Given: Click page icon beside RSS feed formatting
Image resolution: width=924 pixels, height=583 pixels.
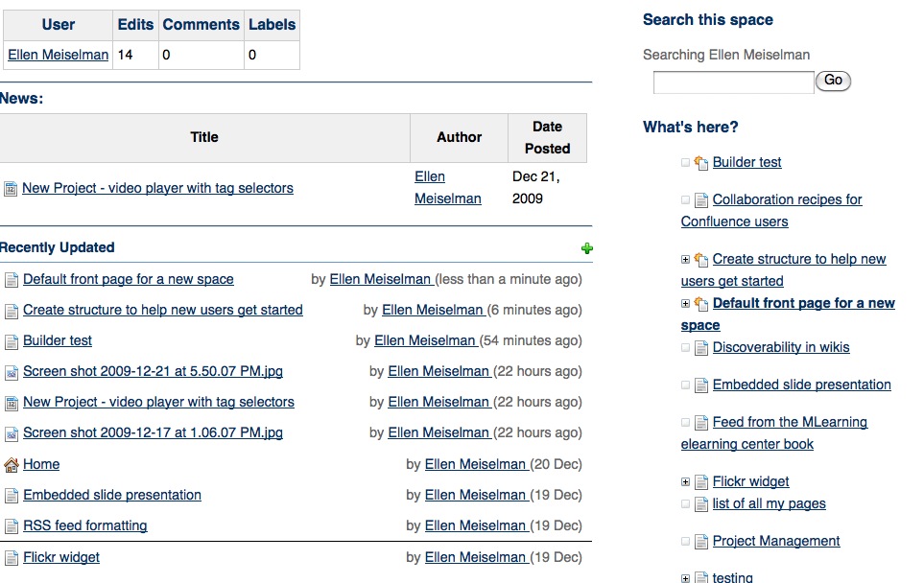Looking at the screenshot, I should point(12,526).
